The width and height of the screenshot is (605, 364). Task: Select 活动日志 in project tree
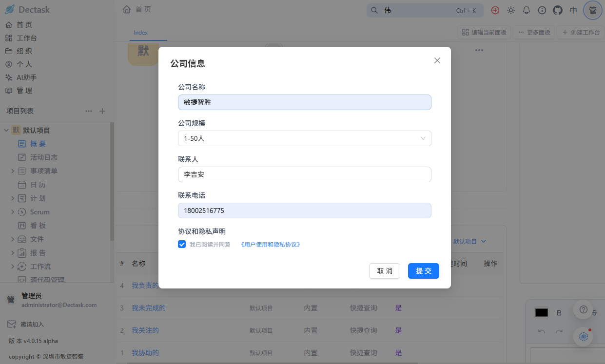(x=43, y=157)
